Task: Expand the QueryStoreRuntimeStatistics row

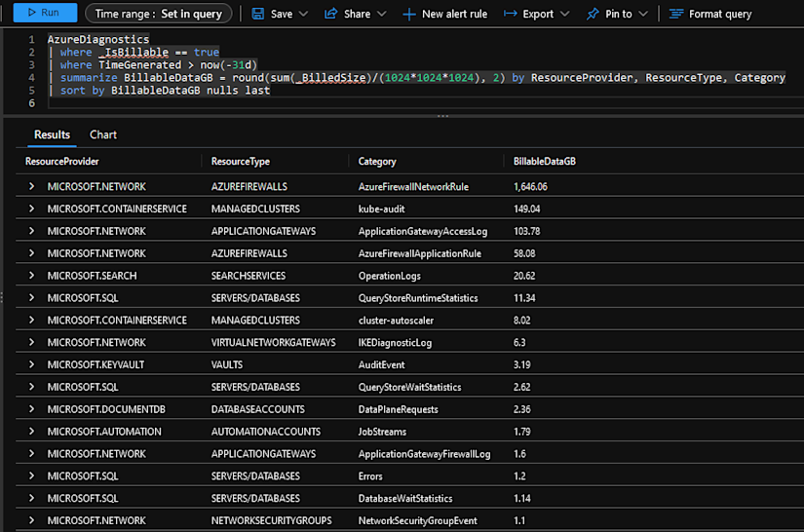Action: [x=32, y=298]
